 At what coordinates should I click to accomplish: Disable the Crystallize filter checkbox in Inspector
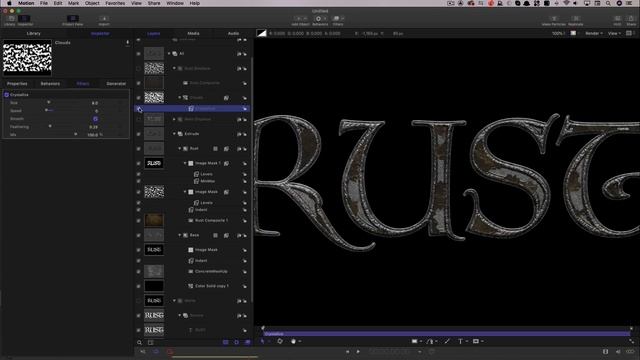tap(7, 95)
